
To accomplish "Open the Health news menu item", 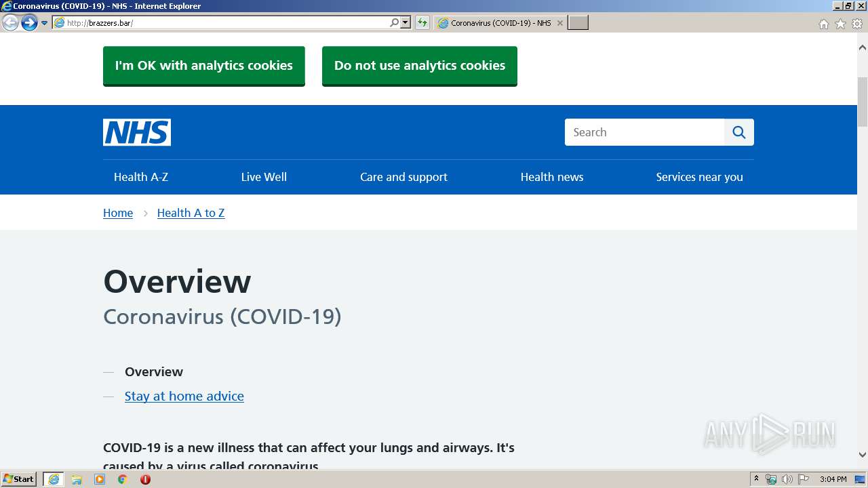I will click(552, 177).
